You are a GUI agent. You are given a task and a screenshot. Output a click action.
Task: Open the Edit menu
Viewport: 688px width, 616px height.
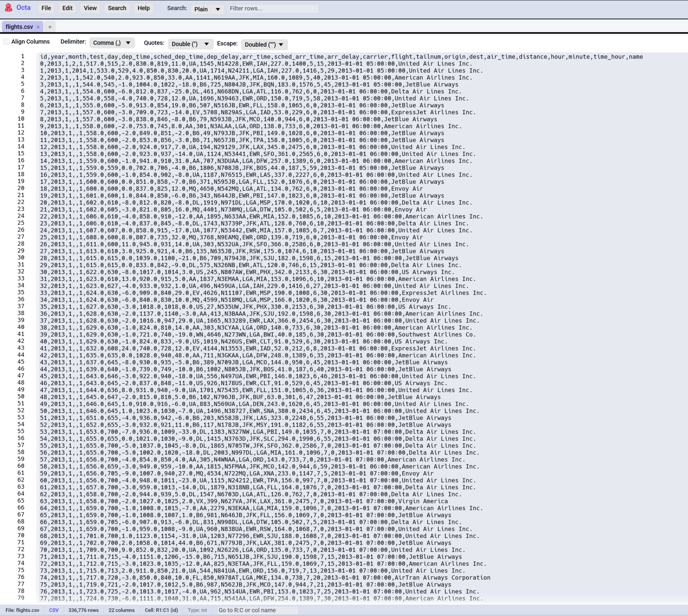[67, 8]
